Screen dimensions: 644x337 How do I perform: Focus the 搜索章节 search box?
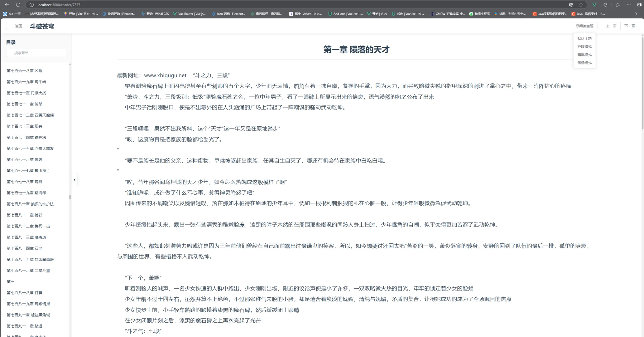(36, 53)
